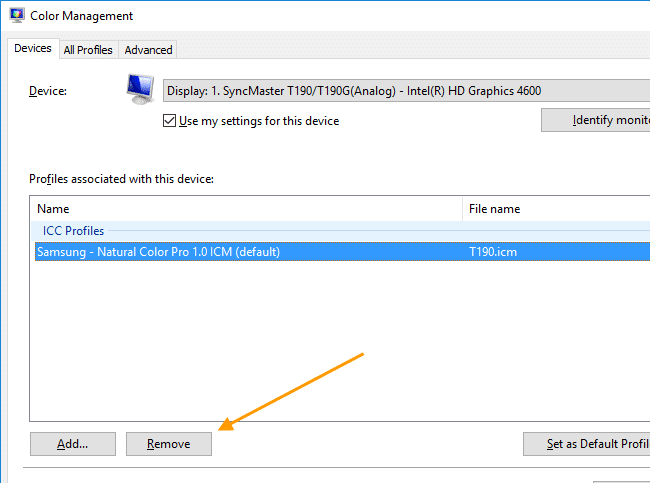Click the Color Management title bar text
650x483 pixels.
pyautogui.click(x=82, y=16)
